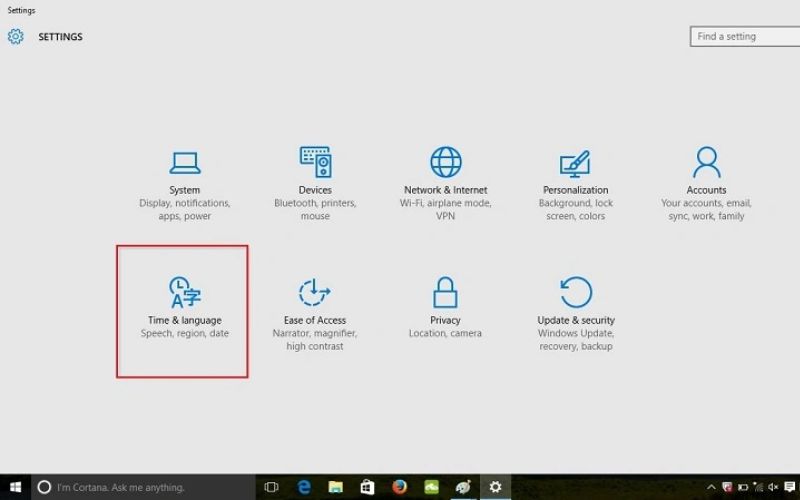Click 'Bluetooth, printers, mouse' description

315,210
